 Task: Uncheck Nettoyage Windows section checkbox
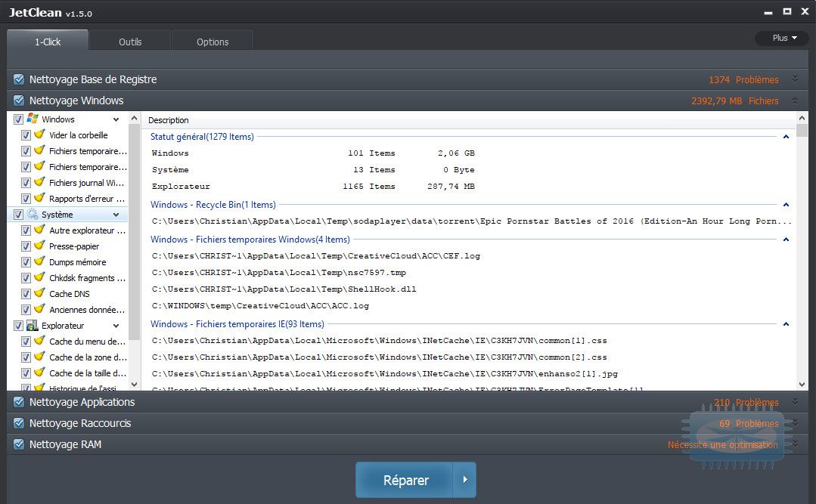(19, 100)
